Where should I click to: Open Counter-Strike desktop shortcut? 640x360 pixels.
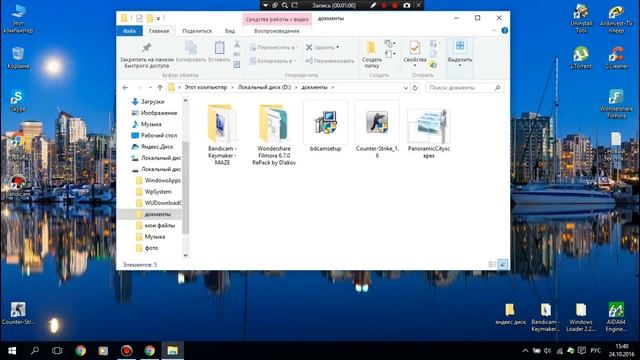tap(18, 313)
